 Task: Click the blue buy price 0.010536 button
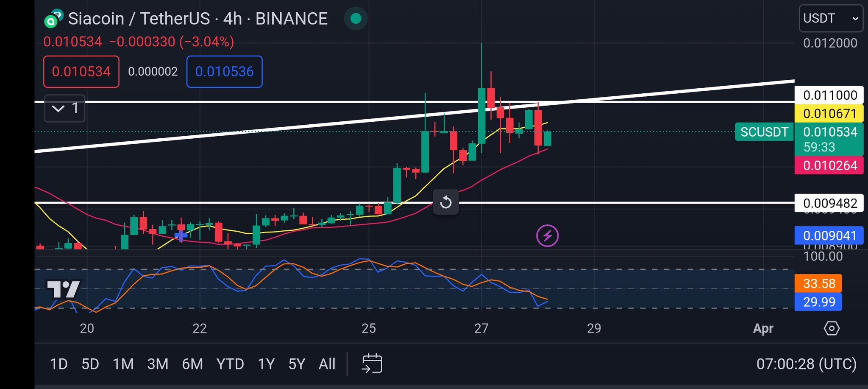click(x=225, y=72)
